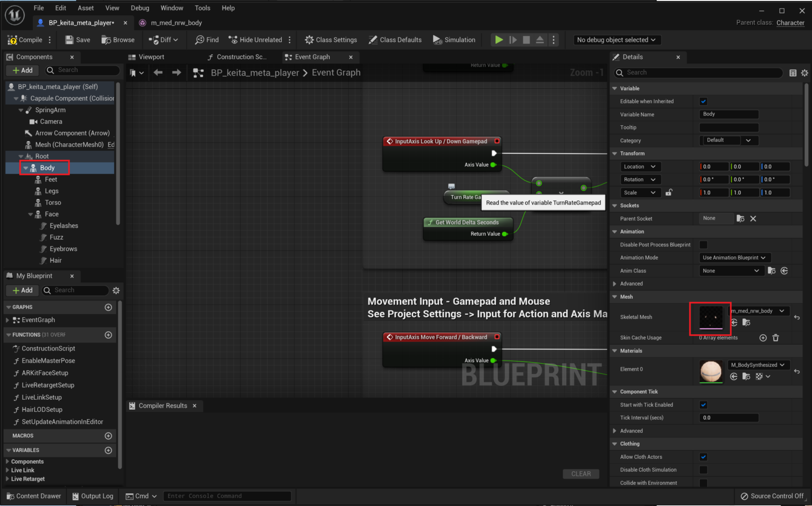This screenshot has height=506, width=812.
Task: Collapse the Transform section in Details
Action: click(615, 153)
